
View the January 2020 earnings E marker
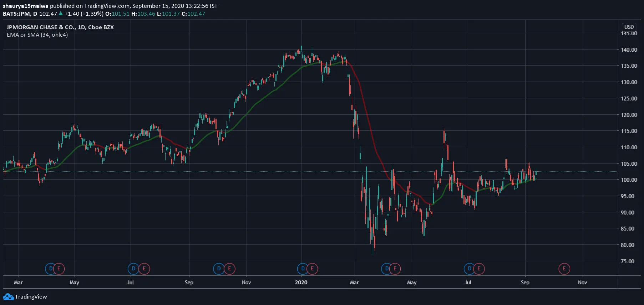[312, 269]
